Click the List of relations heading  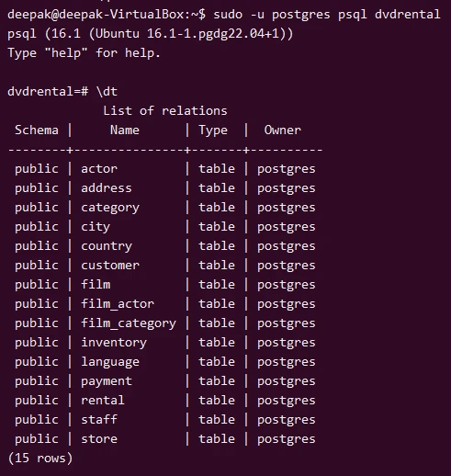pyautogui.click(x=165, y=110)
